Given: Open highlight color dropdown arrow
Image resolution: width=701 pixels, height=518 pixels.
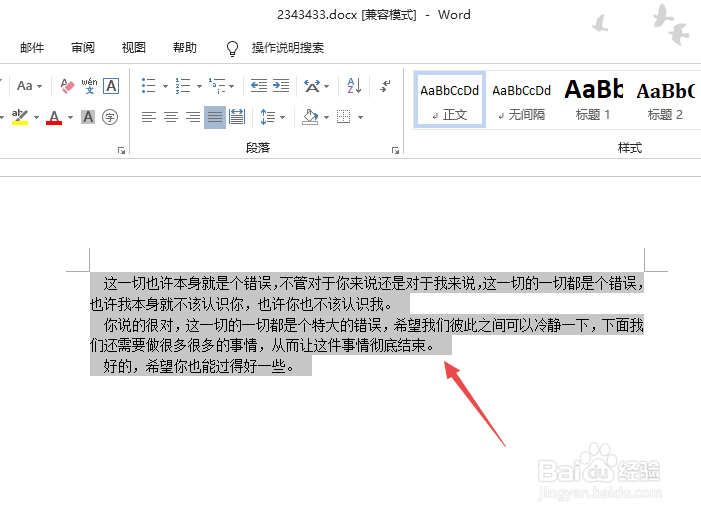Looking at the screenshot, I should click(37, 118).
